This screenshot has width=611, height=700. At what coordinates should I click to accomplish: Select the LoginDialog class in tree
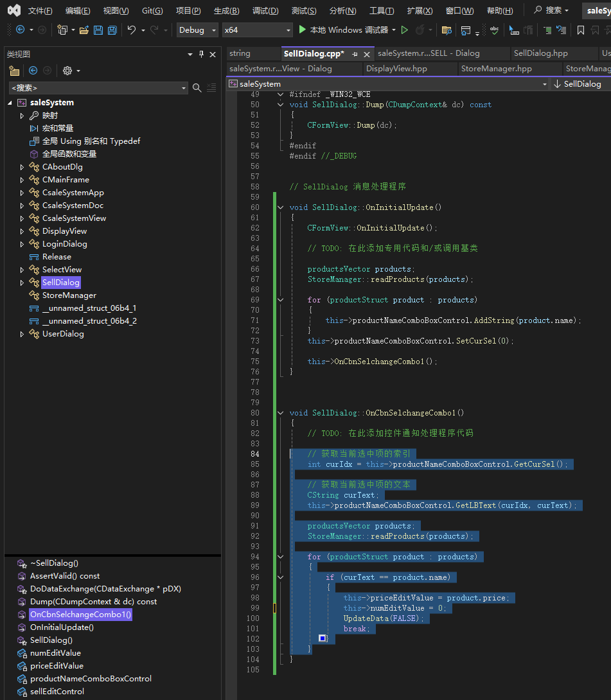click(x=64, y=244)
